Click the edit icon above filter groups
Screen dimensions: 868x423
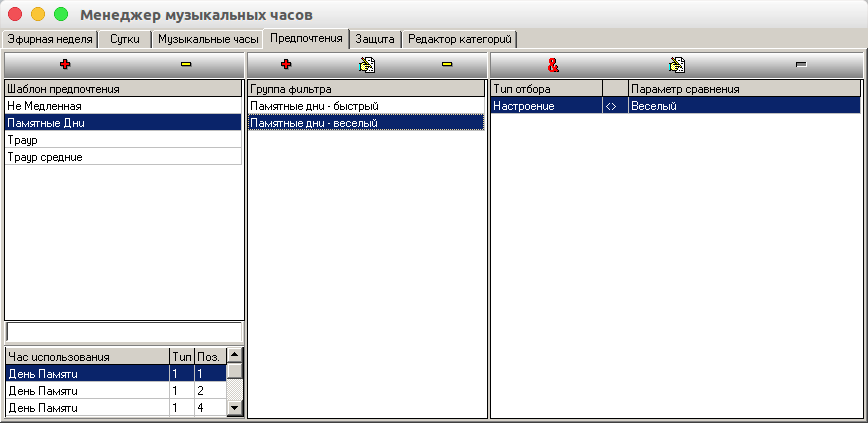point(366,64)
